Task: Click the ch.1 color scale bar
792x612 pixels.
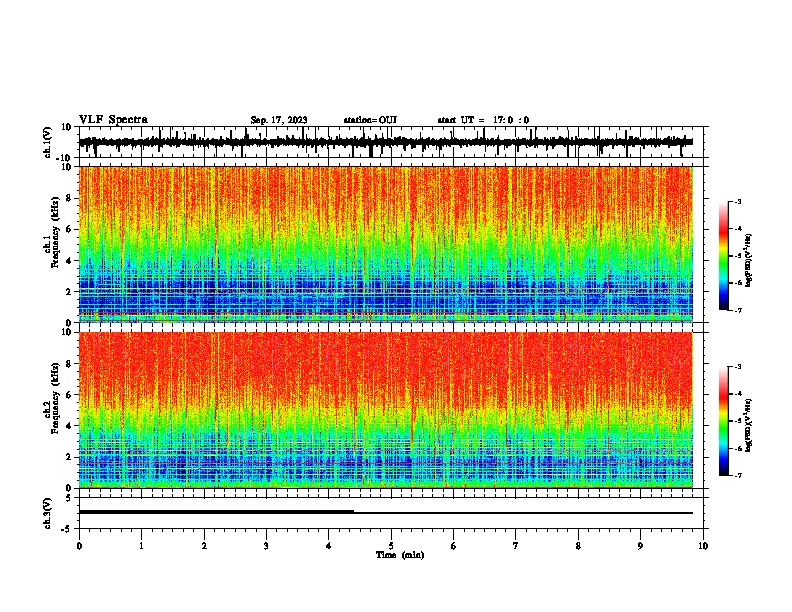Action: coord(723,256)
